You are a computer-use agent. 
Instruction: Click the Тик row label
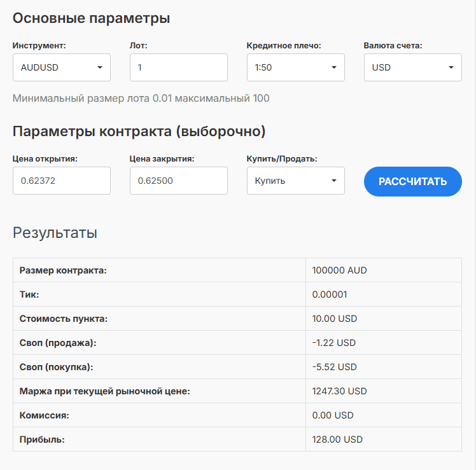29,294
